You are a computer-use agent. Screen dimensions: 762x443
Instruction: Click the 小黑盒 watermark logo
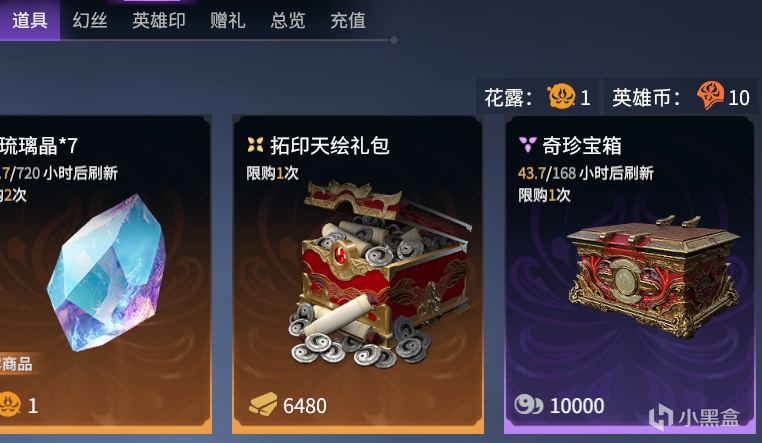click(x=694, y=417)
